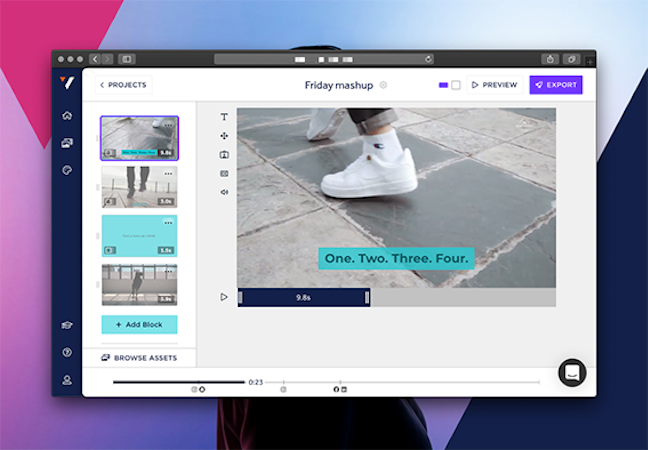Click the media type icon on first block

[110, 153]
